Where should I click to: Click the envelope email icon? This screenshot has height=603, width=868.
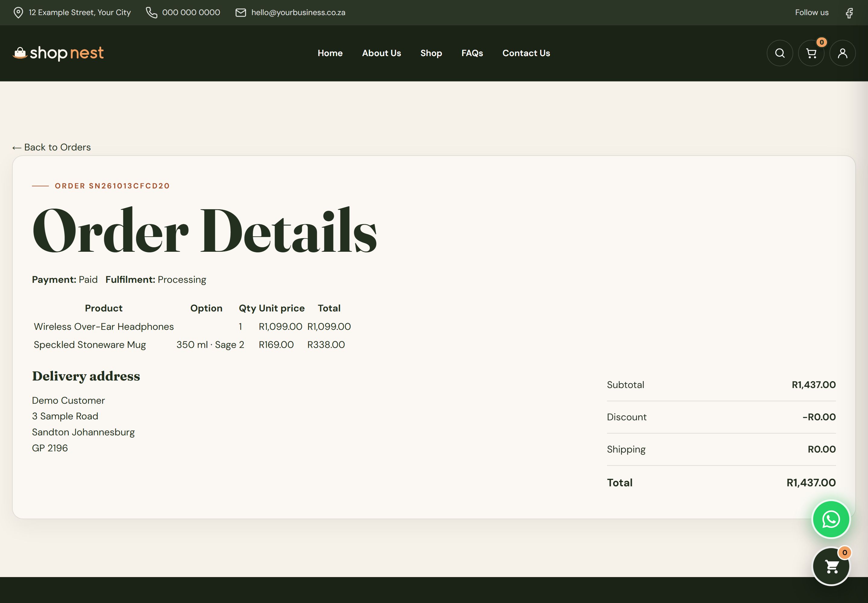[x=241, y=12]
